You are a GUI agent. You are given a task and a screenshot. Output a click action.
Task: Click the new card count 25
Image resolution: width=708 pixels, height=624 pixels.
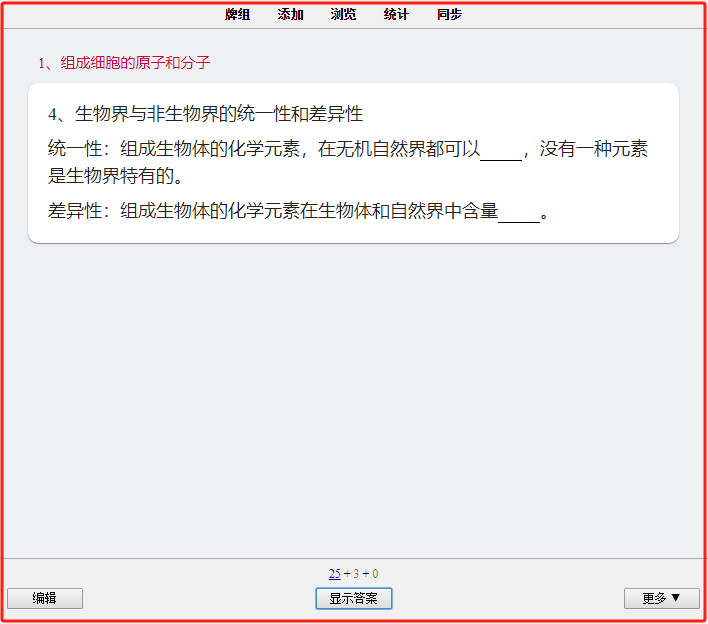click(x=335, y=573)
